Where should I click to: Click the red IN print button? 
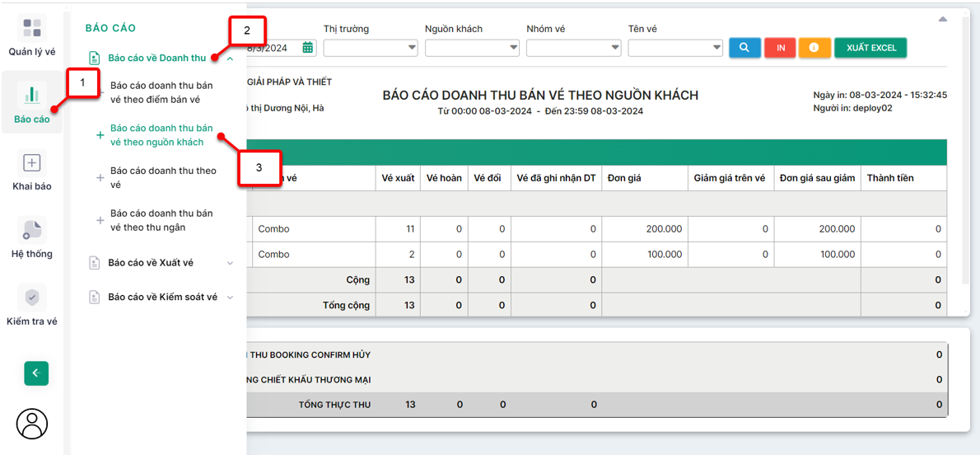click(780, 48)
